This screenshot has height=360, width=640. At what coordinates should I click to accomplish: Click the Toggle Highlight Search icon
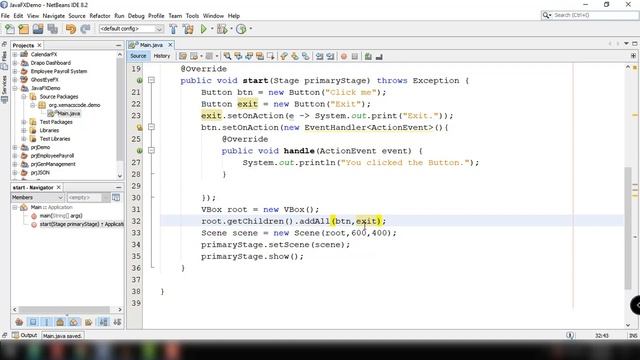[x=260, y=56]
